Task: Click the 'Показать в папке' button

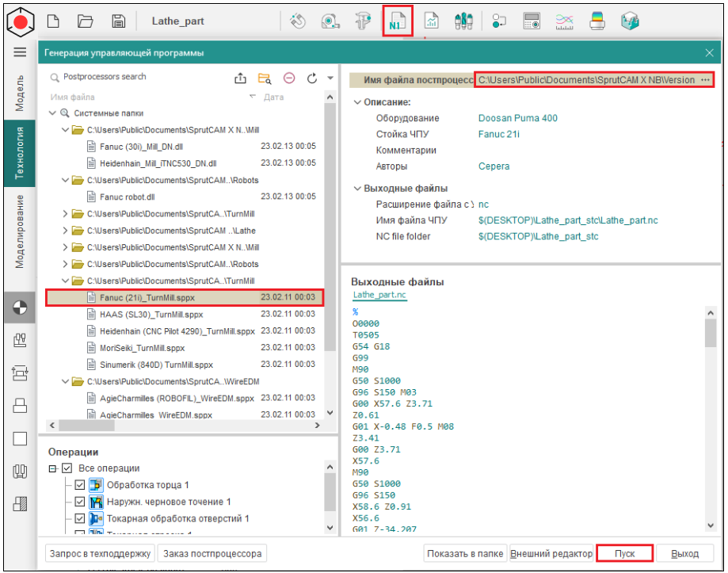Action: tap(463, 553)
